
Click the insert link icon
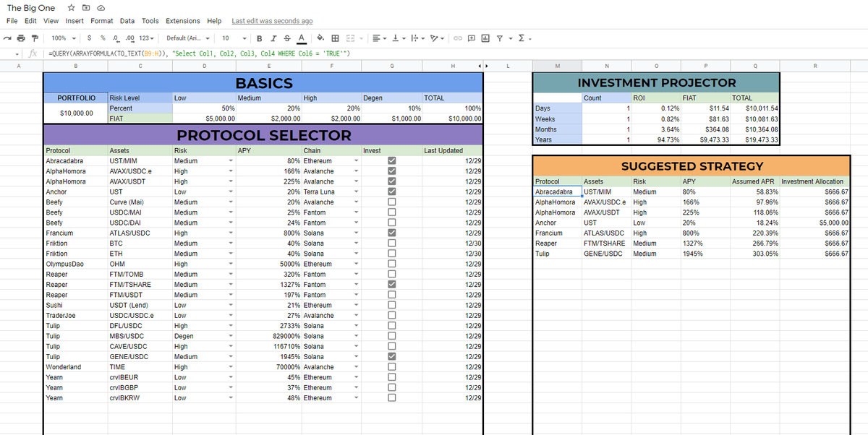point(458,38)
